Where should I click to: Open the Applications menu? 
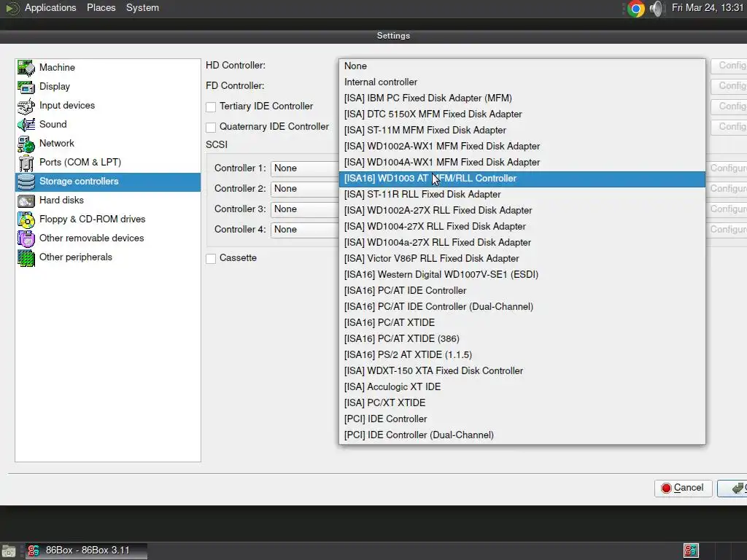50,8
